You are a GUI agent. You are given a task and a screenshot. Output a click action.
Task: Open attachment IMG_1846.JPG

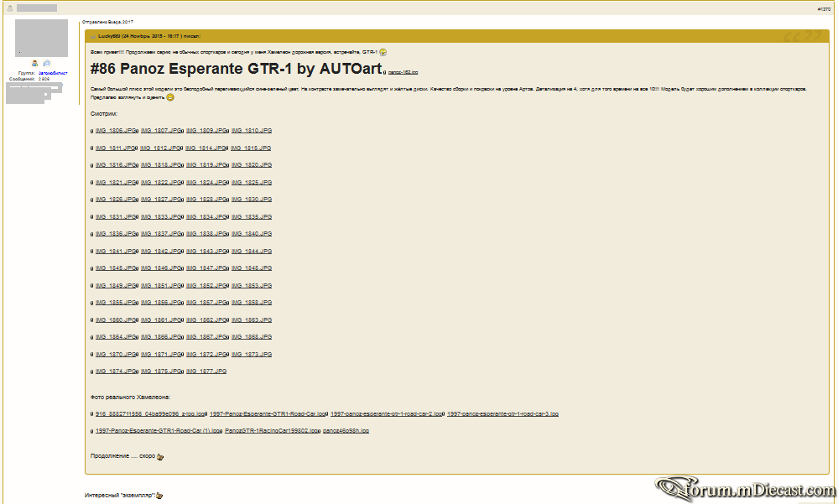click(x=161, y=268)
